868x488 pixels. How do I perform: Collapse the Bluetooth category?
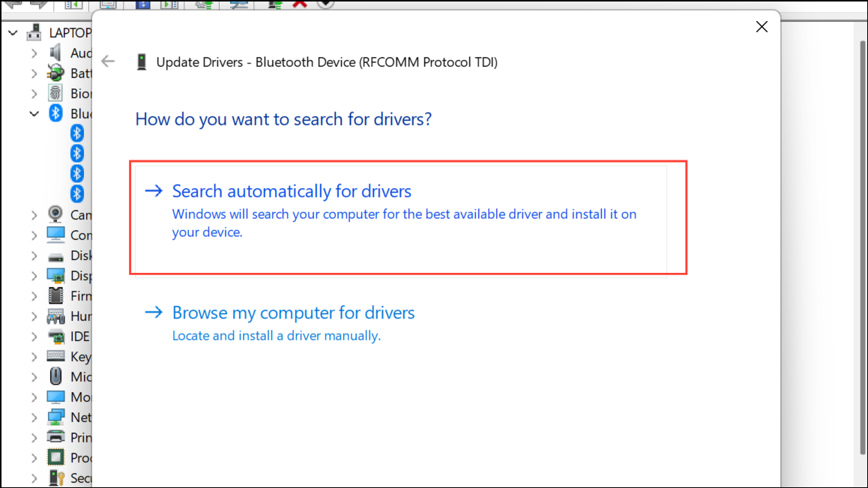[x=34, y=113]
